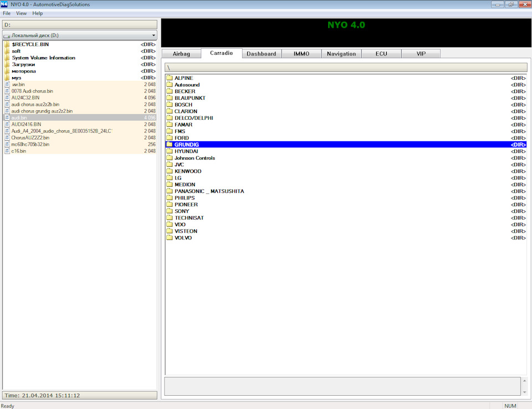
Task: Select the TECHNISAT folder name
Action: coord(190,218)
